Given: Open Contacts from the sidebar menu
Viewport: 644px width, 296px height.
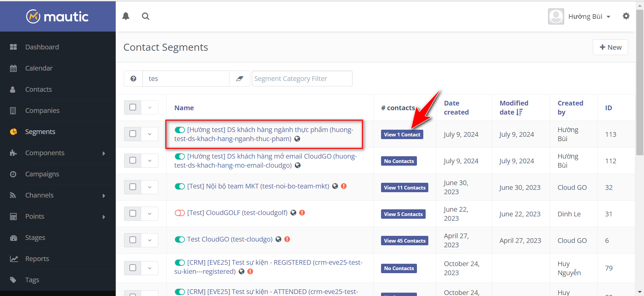Looking at the screenshot, I should (x=39, y=89).
